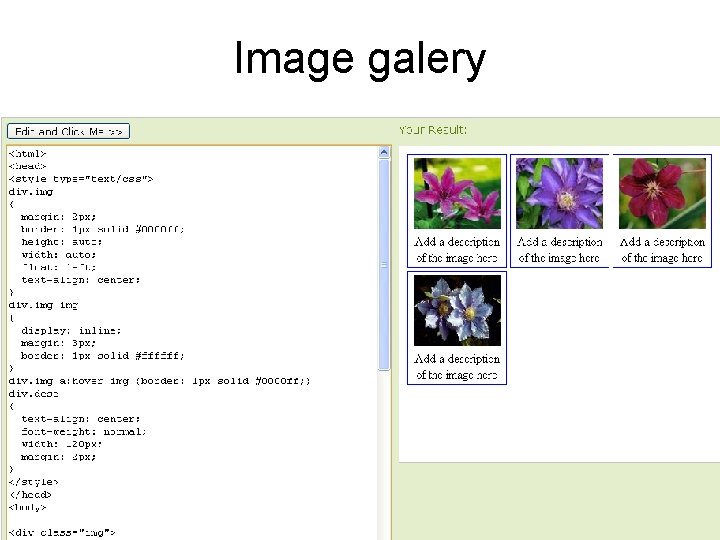The image size is (720, 540).
Task: Open the pale blue flowers thumbnail
Action: (457, 310)
